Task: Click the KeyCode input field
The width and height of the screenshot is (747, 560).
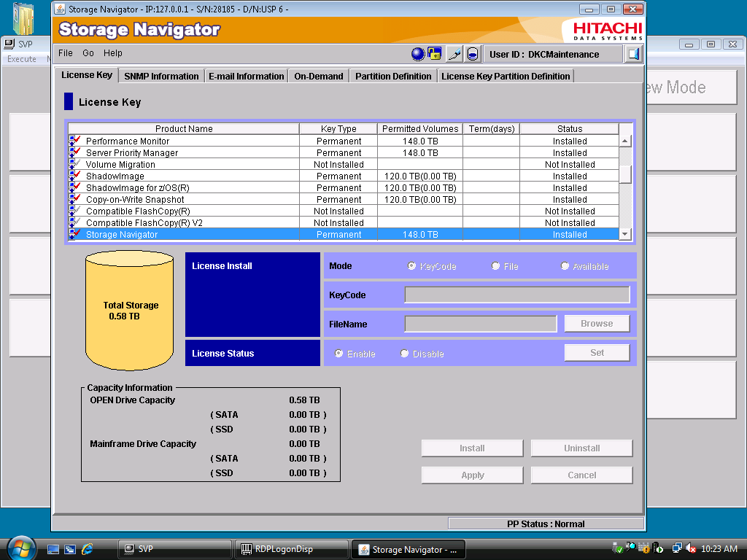Action: (x=516, y=295)
